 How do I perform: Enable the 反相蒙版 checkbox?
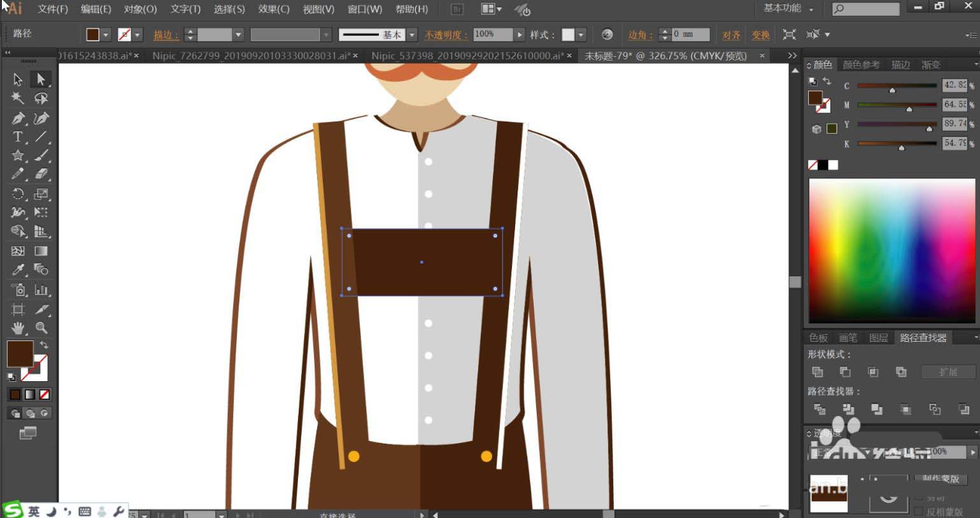[918, 512]
